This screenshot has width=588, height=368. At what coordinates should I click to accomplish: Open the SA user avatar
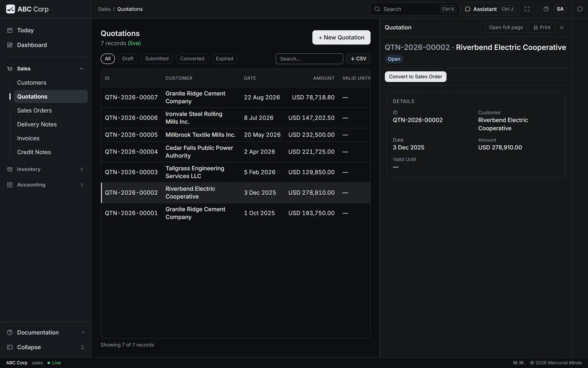click(560, 9)
